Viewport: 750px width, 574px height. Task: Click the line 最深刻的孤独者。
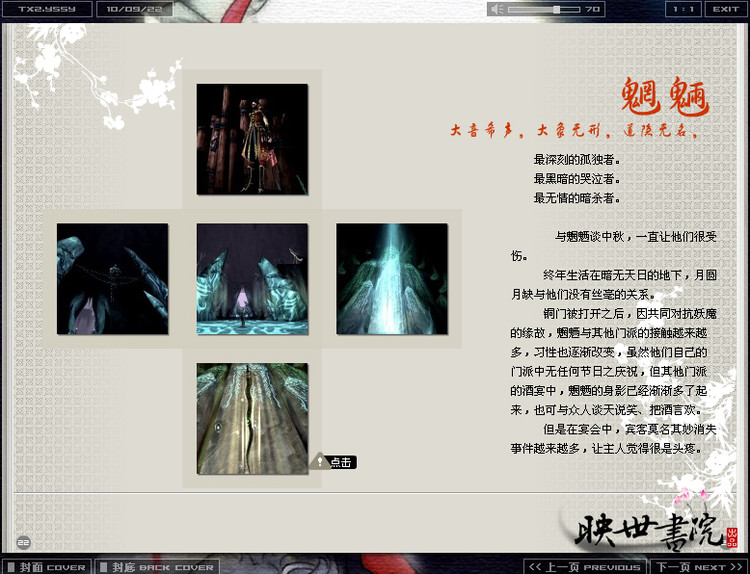point(577,159)
